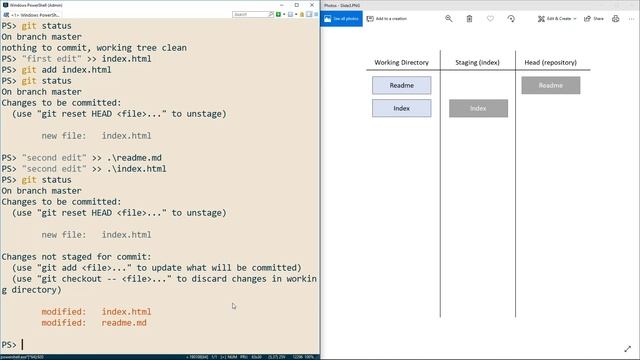Click the "first edit" >> index.html command
The image size is (640, 360).
tap(76, 59)
